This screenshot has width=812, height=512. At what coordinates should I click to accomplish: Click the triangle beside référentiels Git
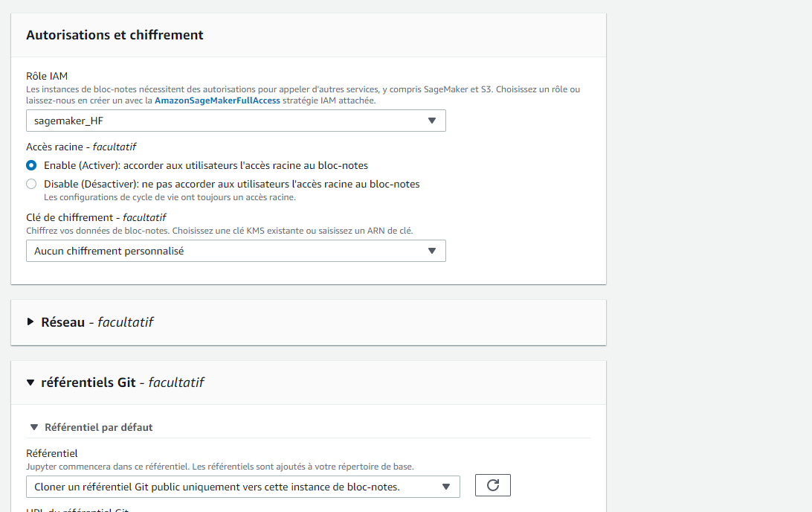coord(30,382)
